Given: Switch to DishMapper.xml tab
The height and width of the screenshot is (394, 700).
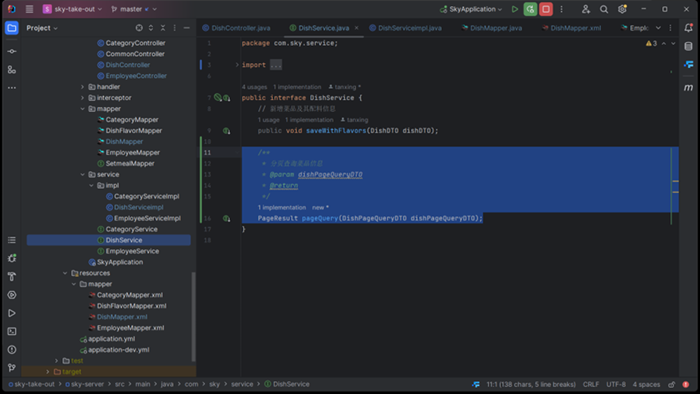Looking at the screenshot, I should (x=571, y=28).
